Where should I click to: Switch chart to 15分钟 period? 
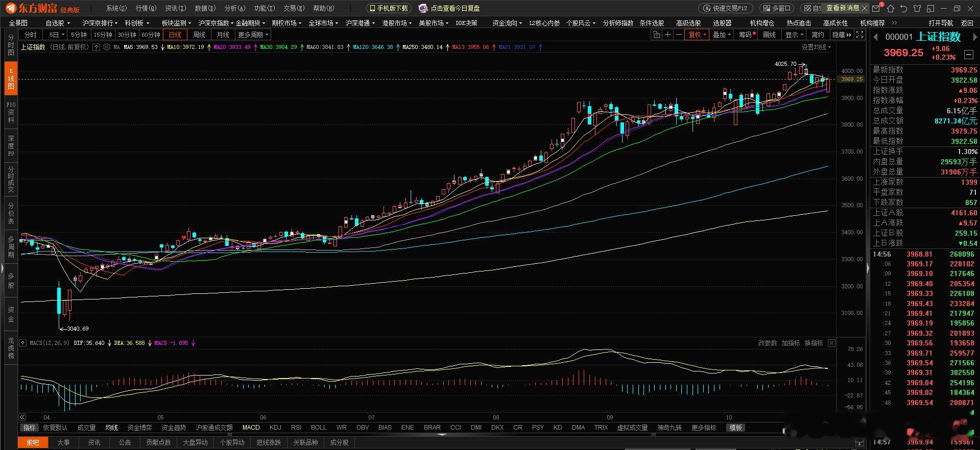(x=103, y=35)
